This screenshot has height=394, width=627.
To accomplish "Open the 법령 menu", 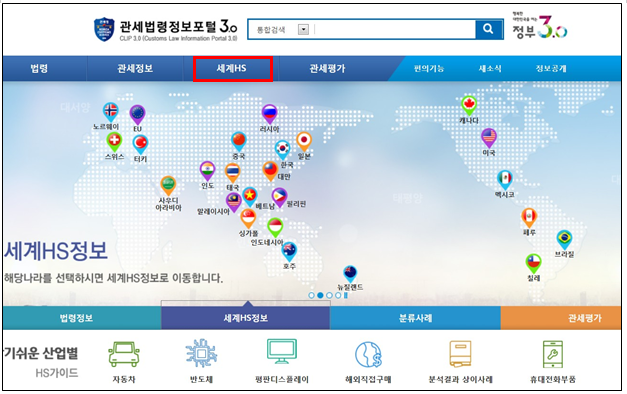I will (x=39, y=68).
